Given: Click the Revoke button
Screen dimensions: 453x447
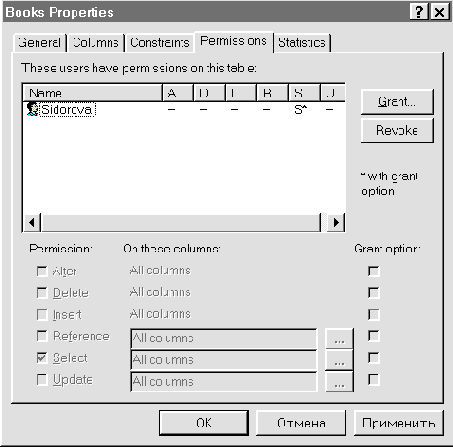Looking at the screenshot, I should point(397,130).
